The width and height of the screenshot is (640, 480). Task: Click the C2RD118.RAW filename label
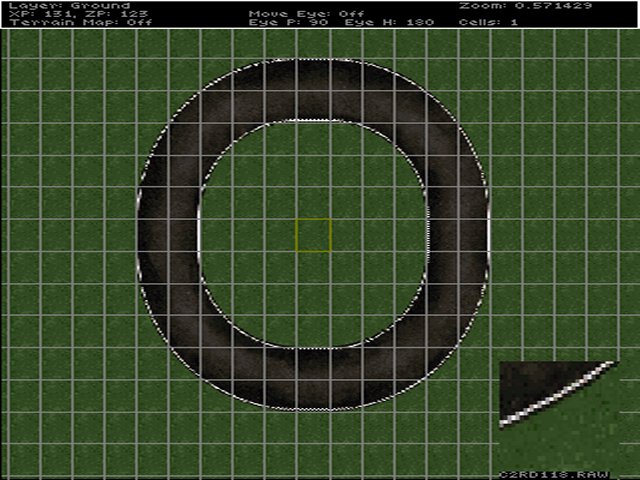tap(558, 474)
